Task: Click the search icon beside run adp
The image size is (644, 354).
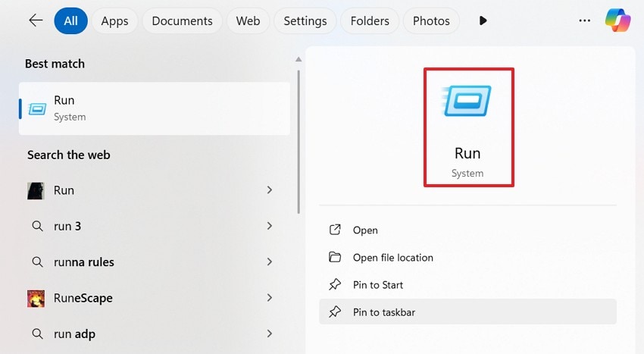Action: pos(37,334)
